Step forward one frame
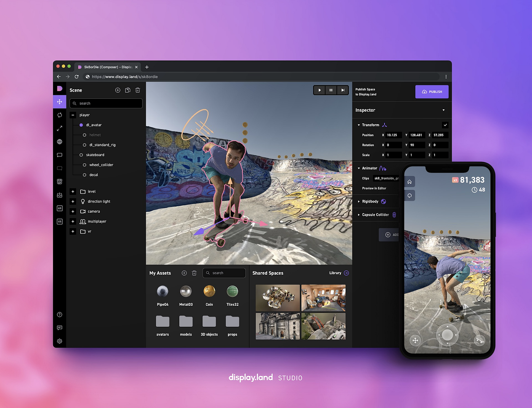Screen dimensions: 532x408 [343, 90]
